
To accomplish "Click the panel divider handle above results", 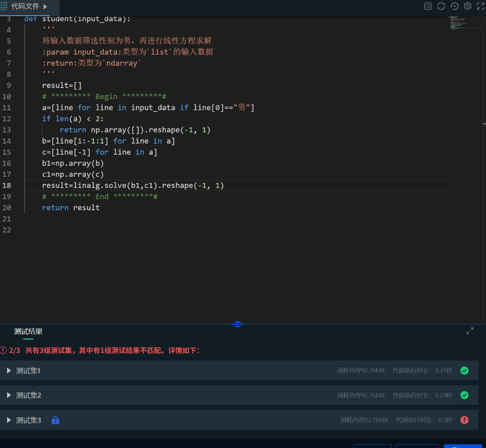I will [238, 324].
